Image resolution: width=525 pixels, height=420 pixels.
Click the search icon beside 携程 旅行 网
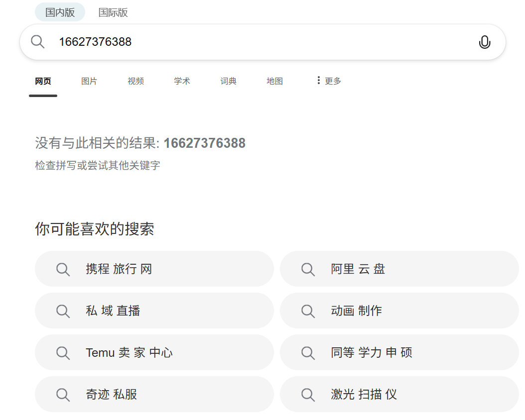[x=63, y=269]
